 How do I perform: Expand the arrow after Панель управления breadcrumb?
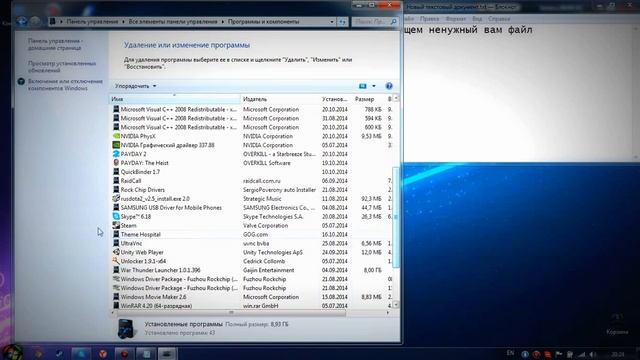pyautogui.click(x=123, y=22)
